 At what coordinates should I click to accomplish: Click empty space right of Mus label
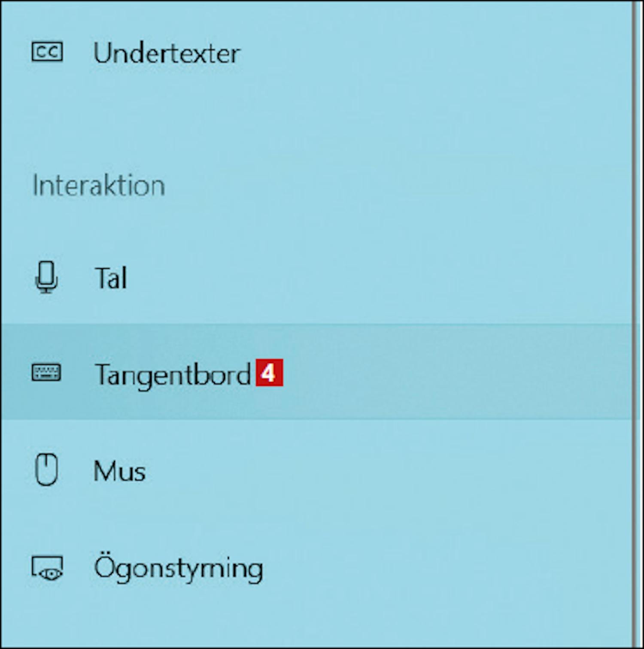(x=386, y=470)
